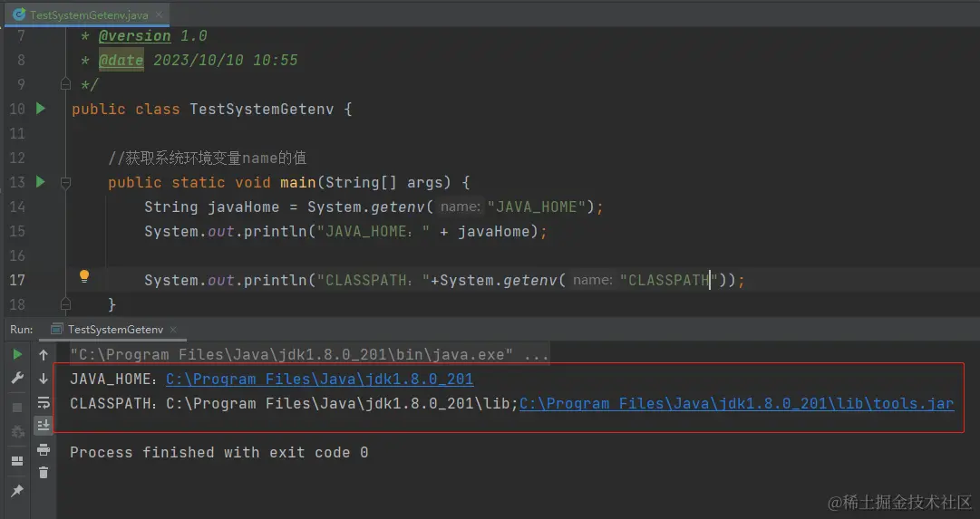Click the gear-like icon below stop button
The height and width of the screenshot is (519, 980).
(x=17, y=431)
